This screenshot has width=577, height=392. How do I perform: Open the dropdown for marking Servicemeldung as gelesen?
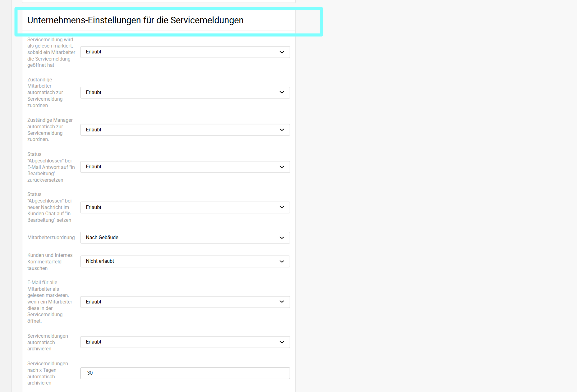(x=185, y=52)
